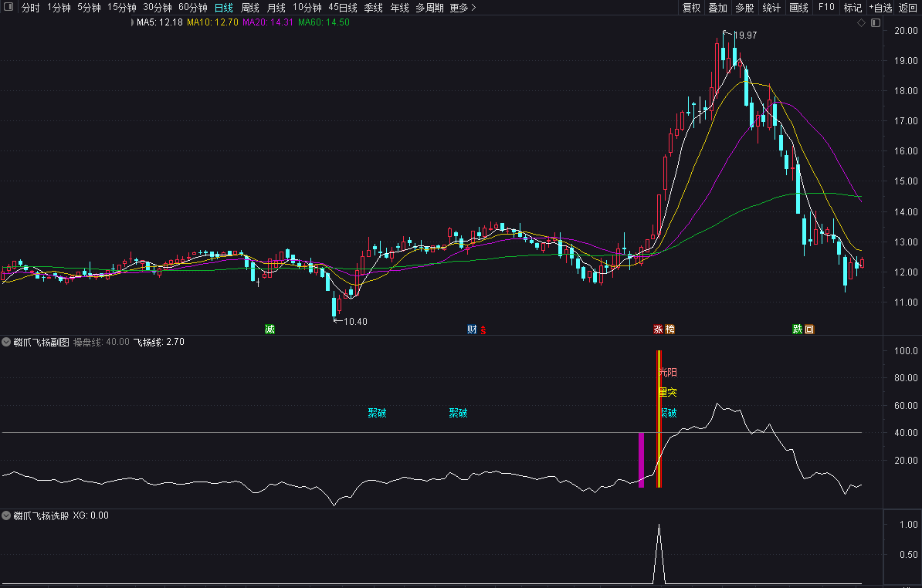Viewport: 922px width, 588px height.
Task: Click the 财 event marker icon
Action: 472,329
